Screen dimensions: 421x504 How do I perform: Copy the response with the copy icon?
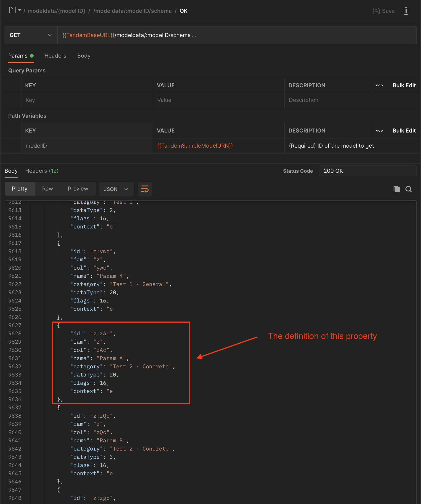pyautogui.click(x=397, y=189)
